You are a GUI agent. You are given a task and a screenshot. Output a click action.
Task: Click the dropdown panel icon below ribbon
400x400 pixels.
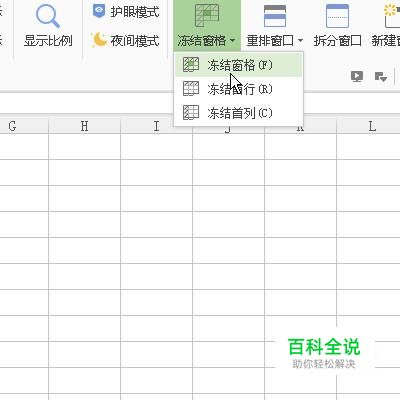[x=381, y=77]
